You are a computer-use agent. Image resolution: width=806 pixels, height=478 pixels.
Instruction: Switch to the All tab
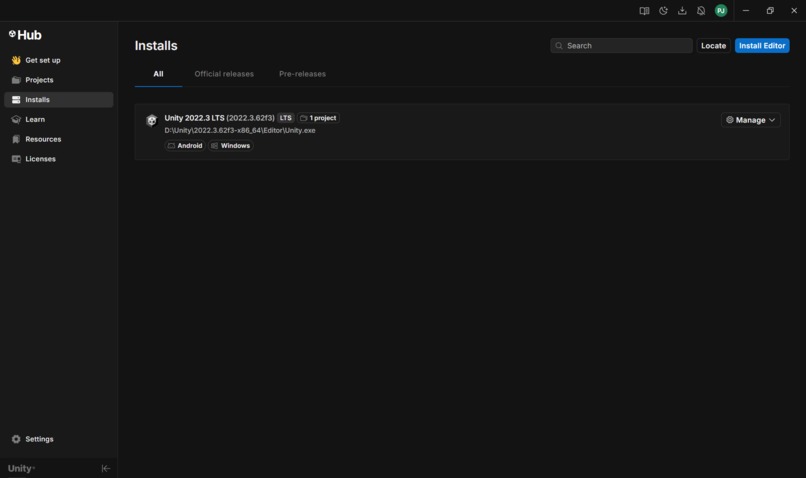click(x=158, y=74)
